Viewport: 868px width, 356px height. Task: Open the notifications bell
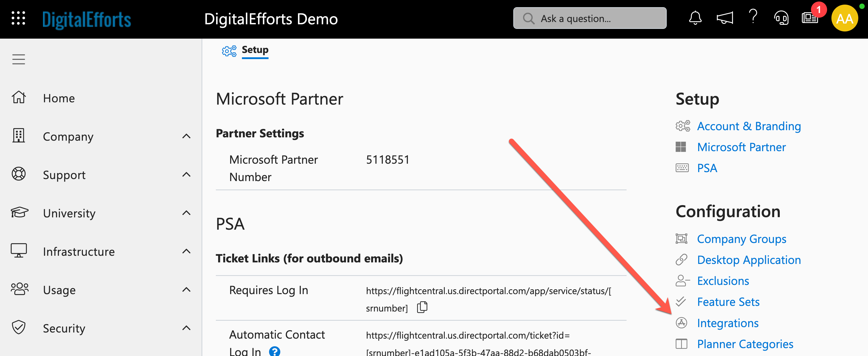point(695,18)
